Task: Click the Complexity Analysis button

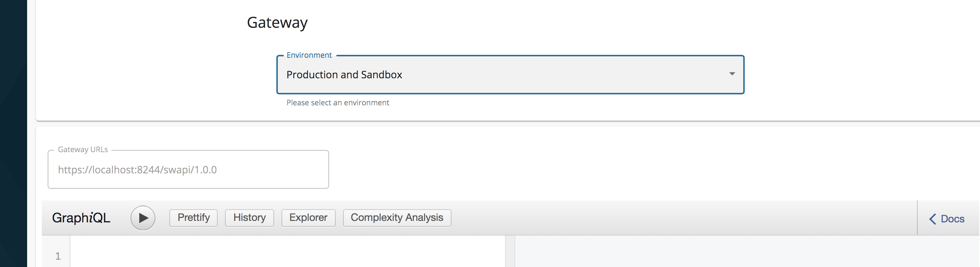Action: (x=397, y=218)
